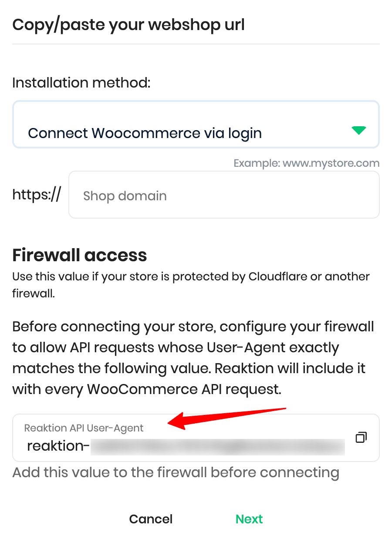Click inside the User-Agent value field
The width and height of the screenshot is (392, 546).
[x=196, y=438]
